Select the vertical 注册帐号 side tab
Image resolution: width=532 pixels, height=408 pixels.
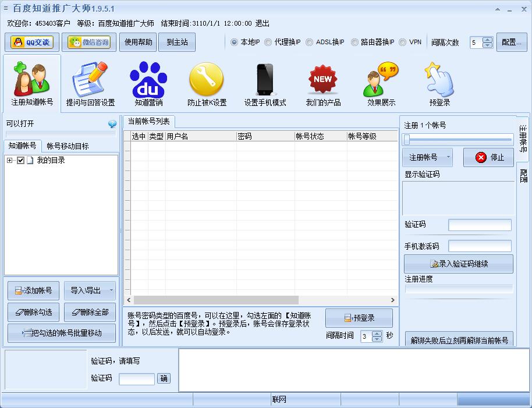pos(523,138)
